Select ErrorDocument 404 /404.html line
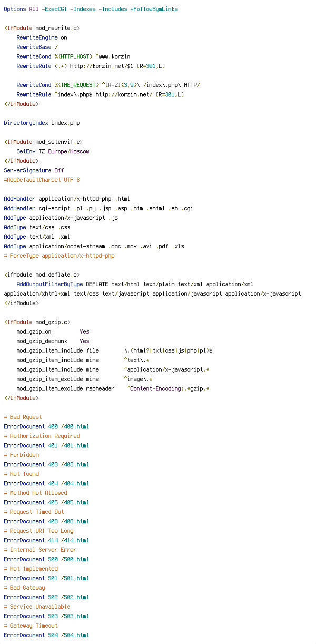Viewport: 316px width, 644px height. pos(46,483)
